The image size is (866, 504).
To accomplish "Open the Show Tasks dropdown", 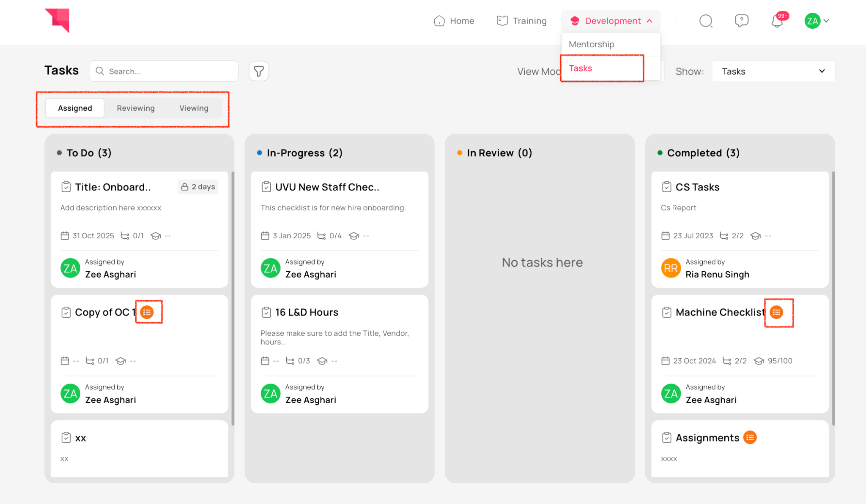I will click(x=773, y=71).
